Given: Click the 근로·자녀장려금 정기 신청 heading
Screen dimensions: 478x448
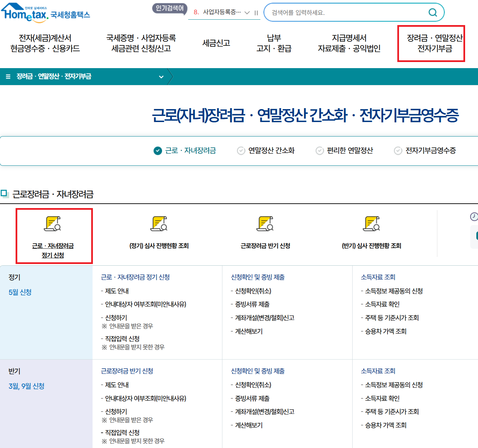Looking at the screenshot, I should click(x=135, y=277).
